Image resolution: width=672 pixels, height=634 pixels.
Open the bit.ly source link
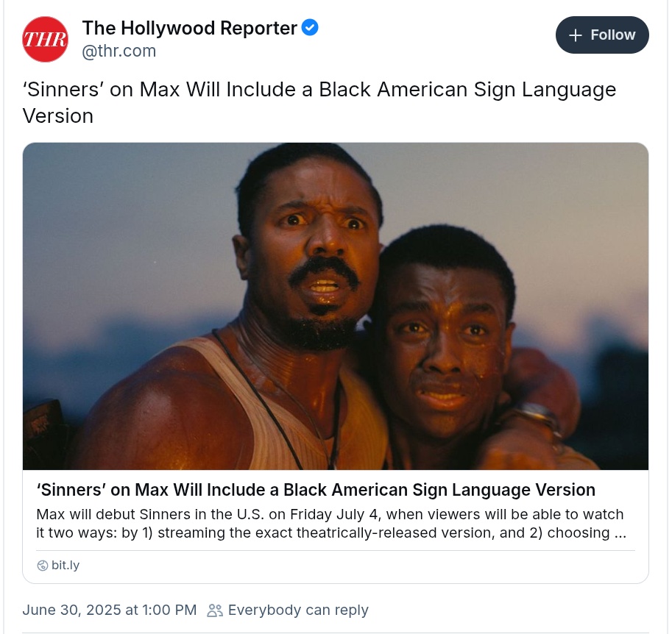click(66, 566)
